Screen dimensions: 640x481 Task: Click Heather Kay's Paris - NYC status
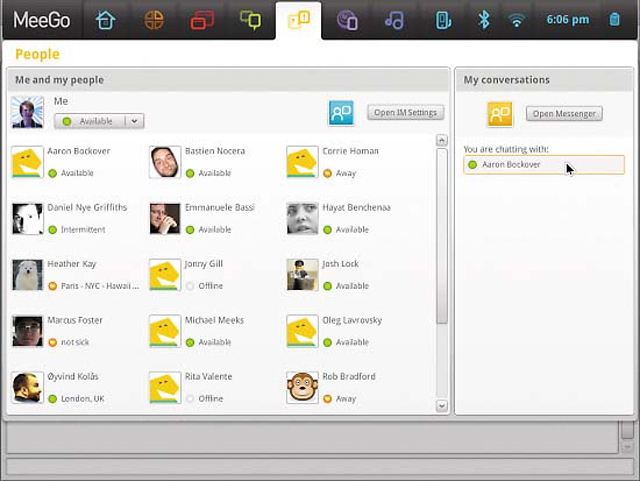[100, 286]
